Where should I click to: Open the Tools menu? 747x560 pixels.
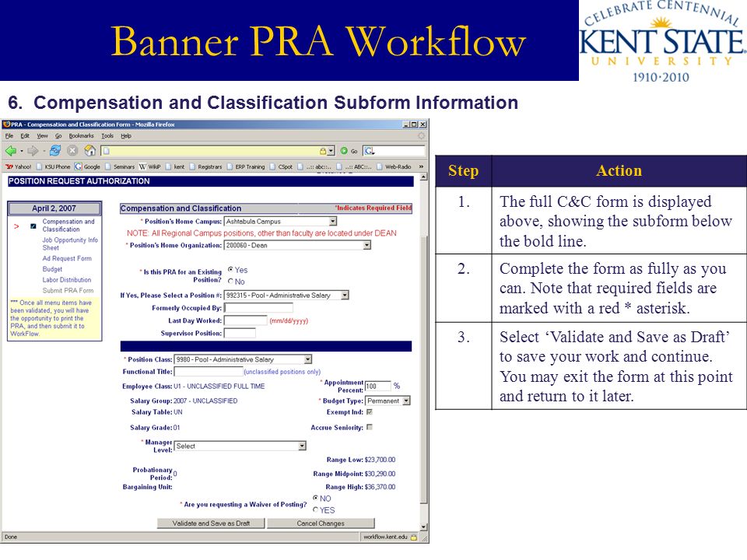107,135
